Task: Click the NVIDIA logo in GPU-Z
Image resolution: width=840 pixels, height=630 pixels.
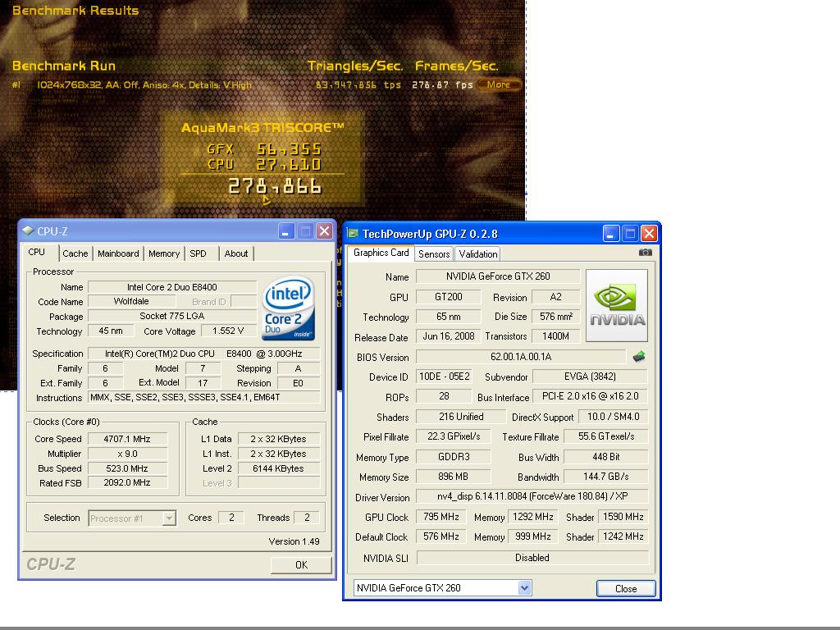Action: pos(617,305)
